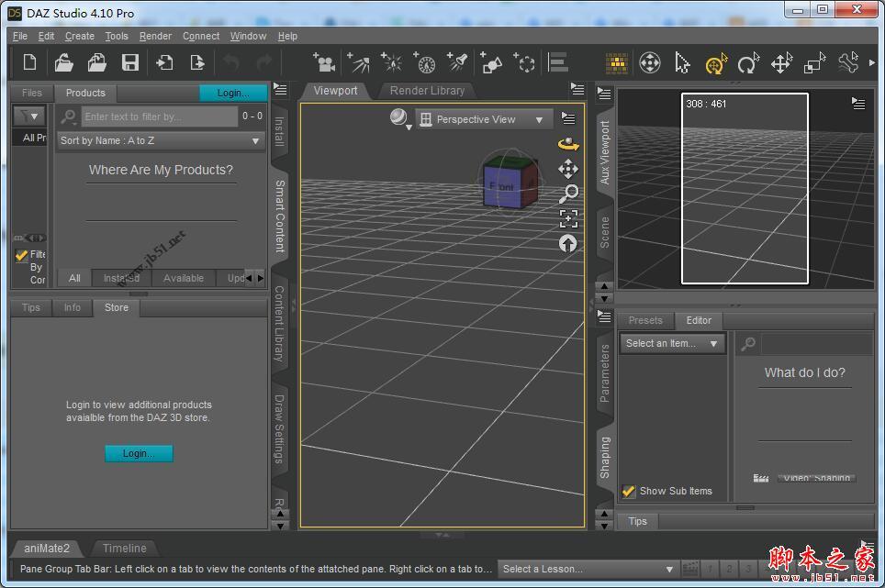Toggle the Filter By Context checkbox
885x588 pixels.
[x=21, y=255]
